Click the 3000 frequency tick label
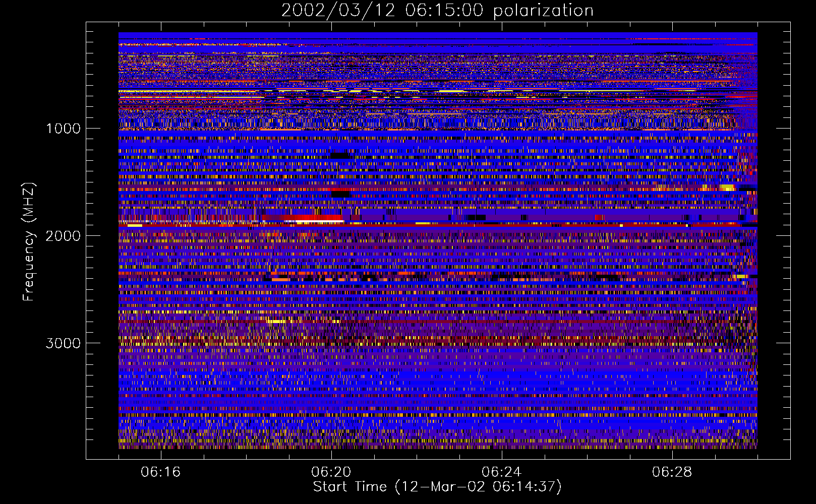The width and height of the screenshot is (816, 504). (63, 343)
